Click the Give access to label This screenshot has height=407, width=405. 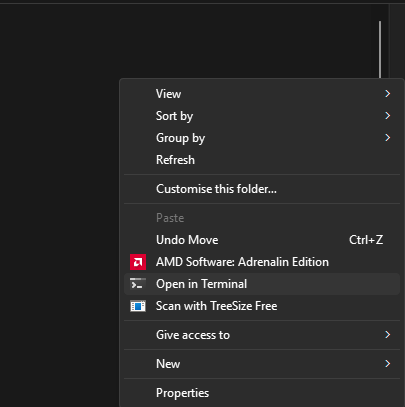(x=193, y=335)
